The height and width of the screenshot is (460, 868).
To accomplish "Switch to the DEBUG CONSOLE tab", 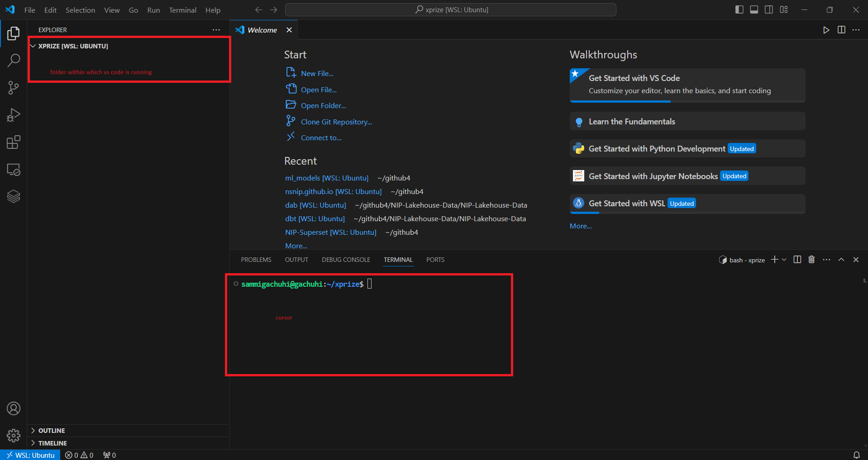I will [x=346, y=260].
